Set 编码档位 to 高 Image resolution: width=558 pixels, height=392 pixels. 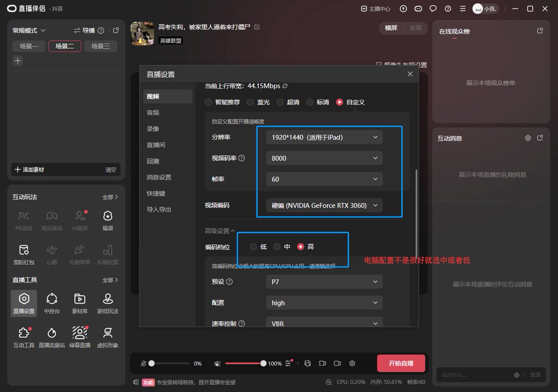(x=306, y=247)
